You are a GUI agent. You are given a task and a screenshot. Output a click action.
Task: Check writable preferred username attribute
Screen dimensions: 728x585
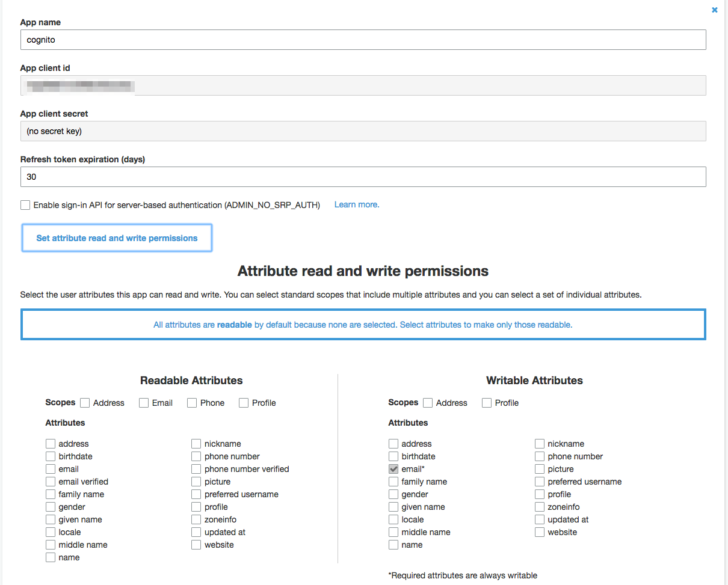[x=540, y=482]
